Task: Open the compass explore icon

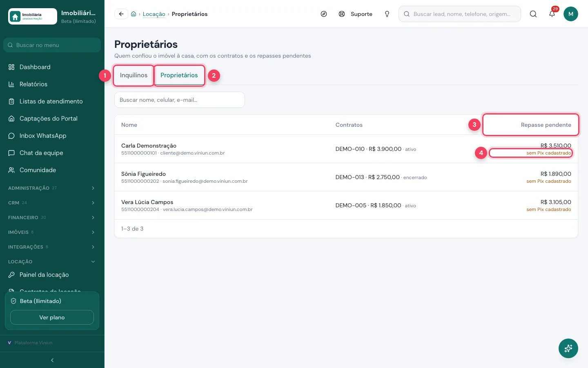Action: (324, 14)
